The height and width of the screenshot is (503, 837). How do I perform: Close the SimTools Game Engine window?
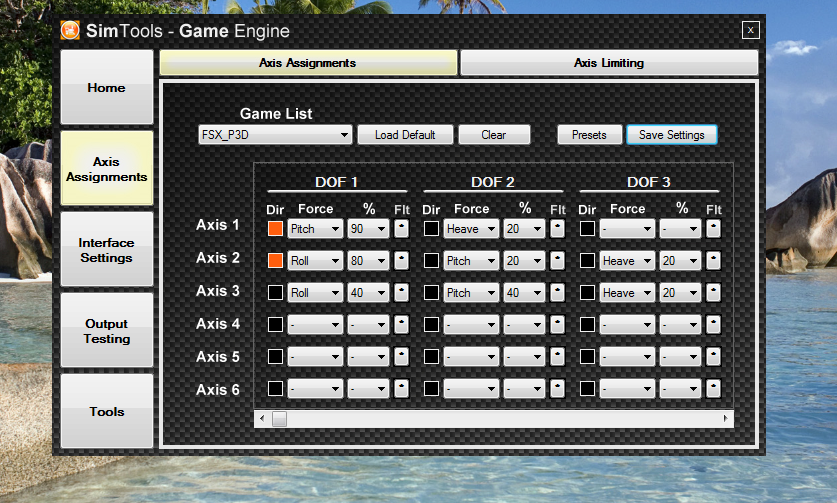(751, 30)
